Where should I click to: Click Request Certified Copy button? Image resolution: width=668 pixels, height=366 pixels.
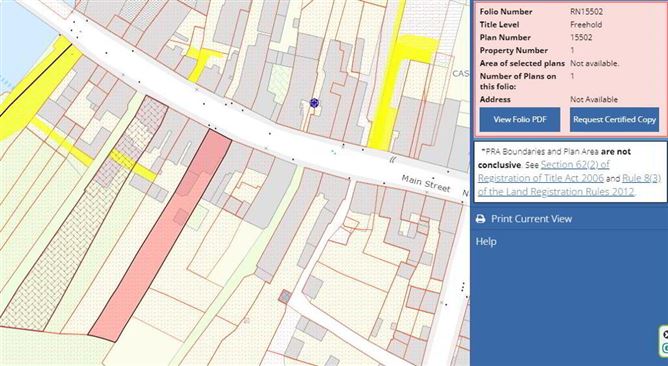[614, 119]
